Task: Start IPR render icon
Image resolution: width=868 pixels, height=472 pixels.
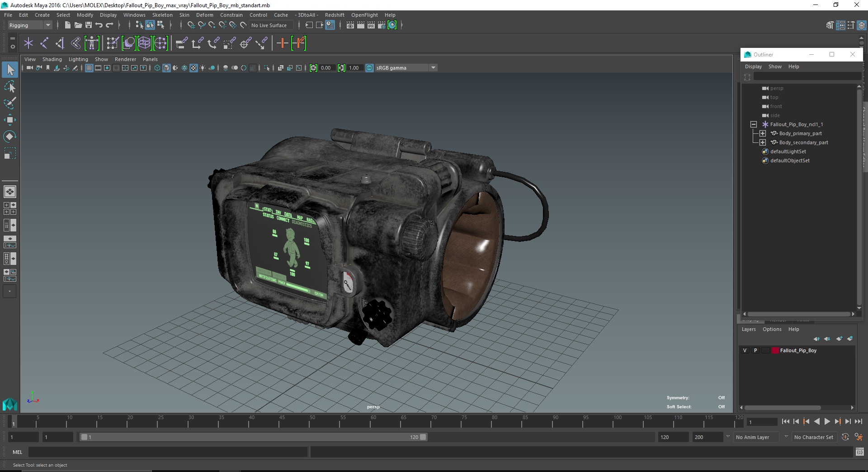Action: tap(371, 25)
